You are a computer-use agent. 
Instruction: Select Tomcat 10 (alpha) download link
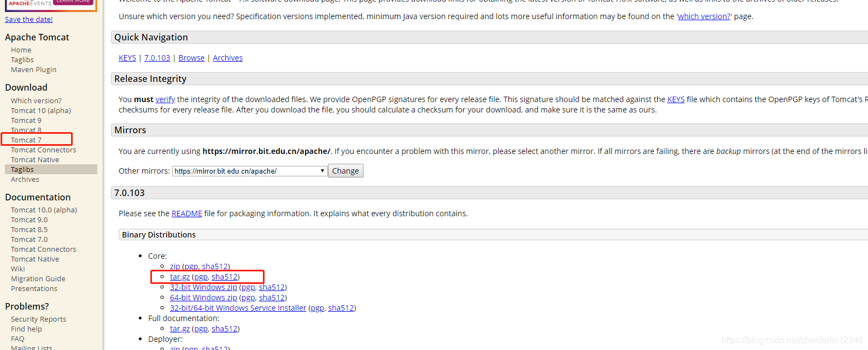click(41, 110)
